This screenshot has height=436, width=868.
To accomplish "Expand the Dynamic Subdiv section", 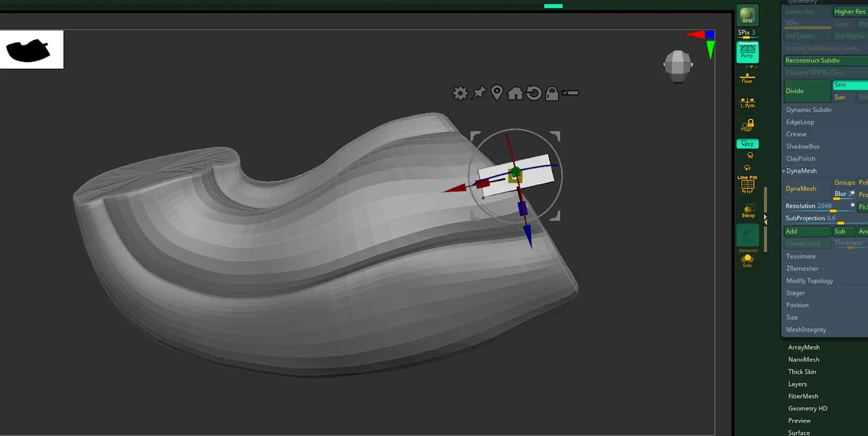I will [809, 110].
